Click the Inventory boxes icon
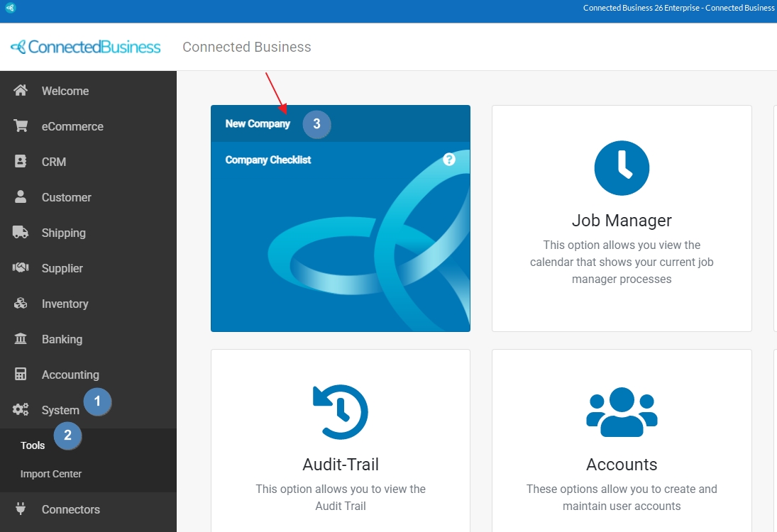Viewport: 777px width, 532px height. point(21,304)
